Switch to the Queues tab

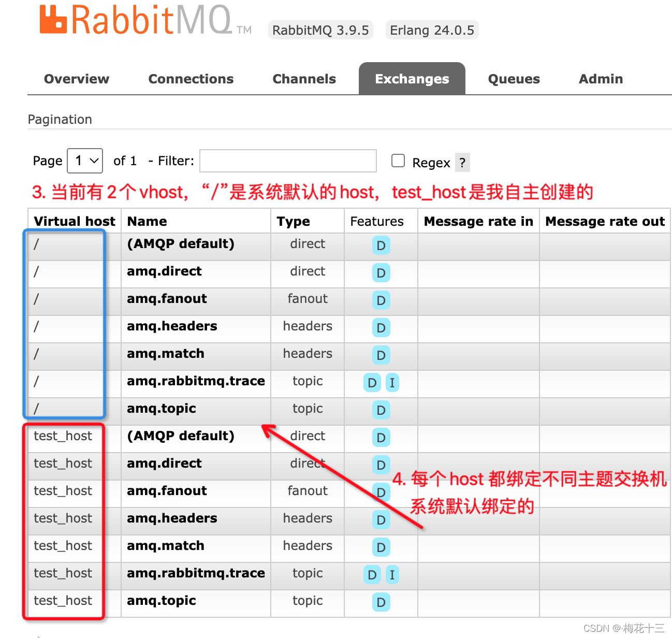click(x=513, y=79)
